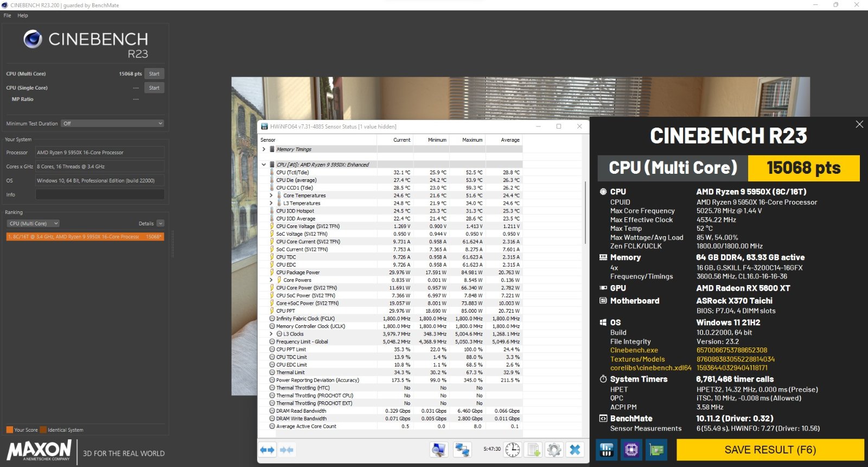Click circle icon beside Thermal Throttling (HTC)
The width and height of the screenshot is (868, 467).
tap(272, 388)
